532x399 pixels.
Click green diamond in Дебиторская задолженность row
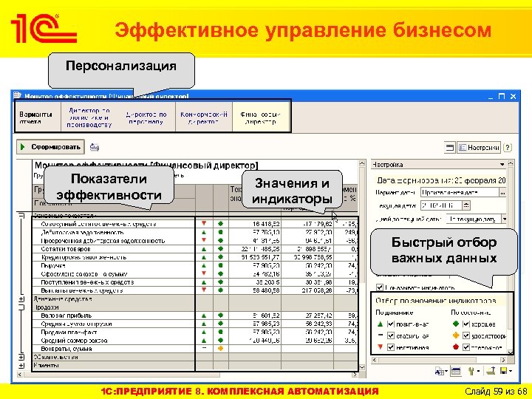pos(220,233)
